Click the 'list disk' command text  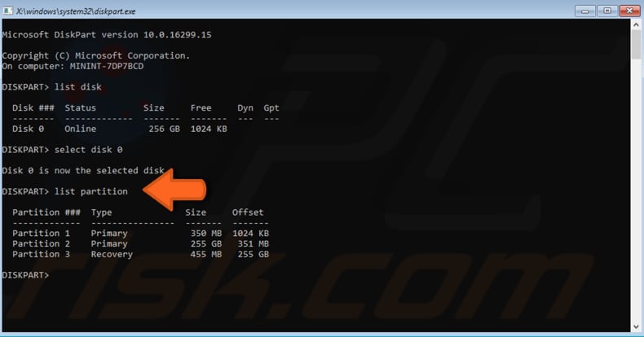pos(78,87)
